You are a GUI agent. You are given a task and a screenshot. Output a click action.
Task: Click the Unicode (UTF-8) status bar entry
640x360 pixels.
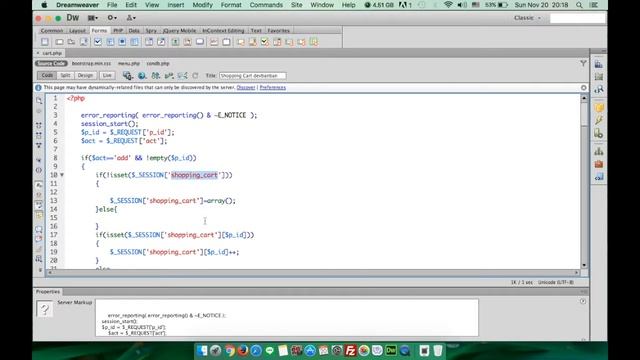[x=556, y=282]
